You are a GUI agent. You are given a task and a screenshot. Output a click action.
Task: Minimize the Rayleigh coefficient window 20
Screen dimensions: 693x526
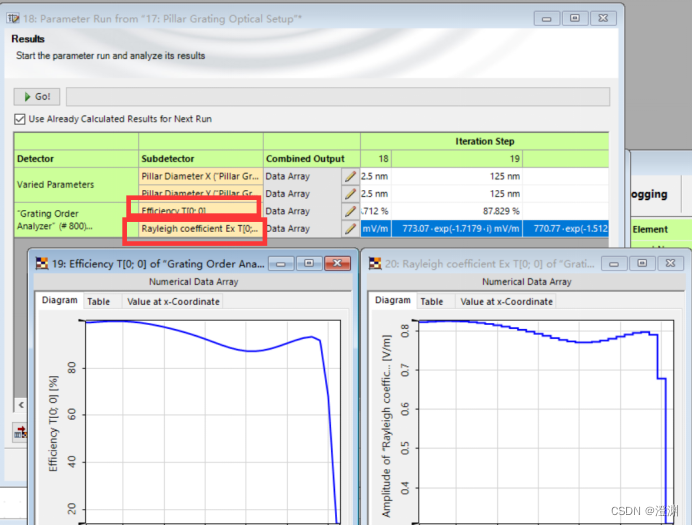tap(614, 263)
